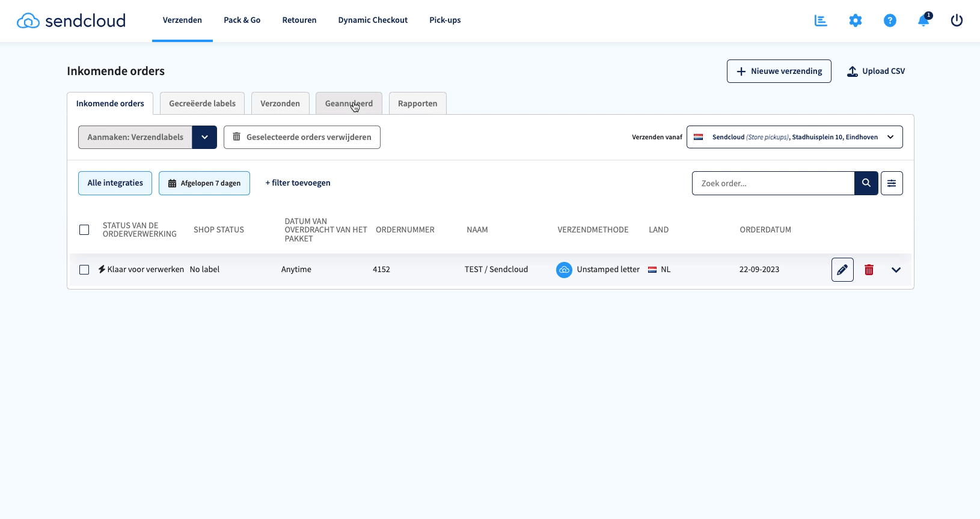Open Pack & Go menu
The image size is (980, 519).
[x=242, y=20]
